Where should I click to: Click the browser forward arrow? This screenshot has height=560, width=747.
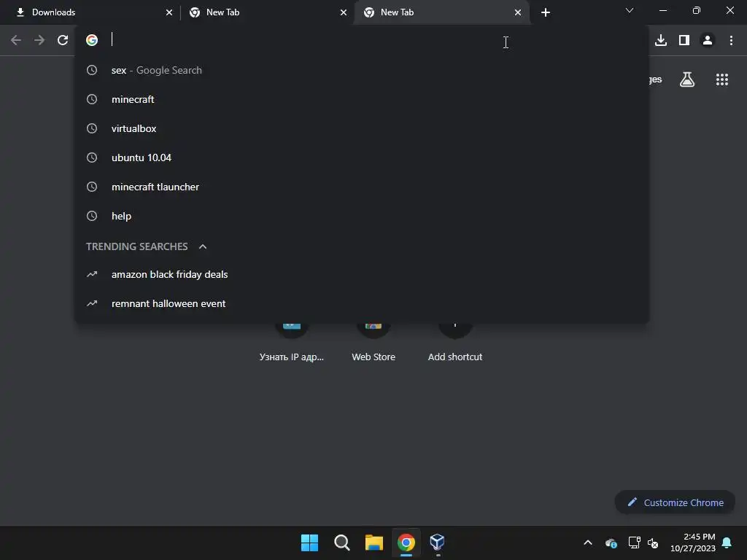(x=39, y=41)
